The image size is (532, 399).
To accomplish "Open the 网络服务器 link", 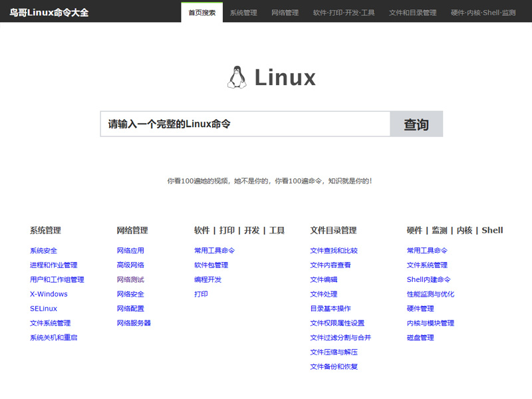I will click(x=134, y=323).
